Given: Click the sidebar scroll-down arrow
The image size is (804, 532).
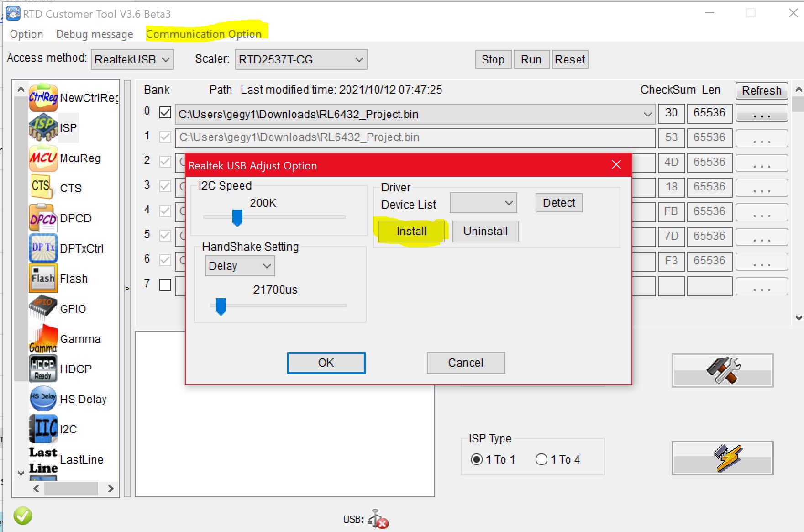Looking at the screenshot, I should (21, 473).
